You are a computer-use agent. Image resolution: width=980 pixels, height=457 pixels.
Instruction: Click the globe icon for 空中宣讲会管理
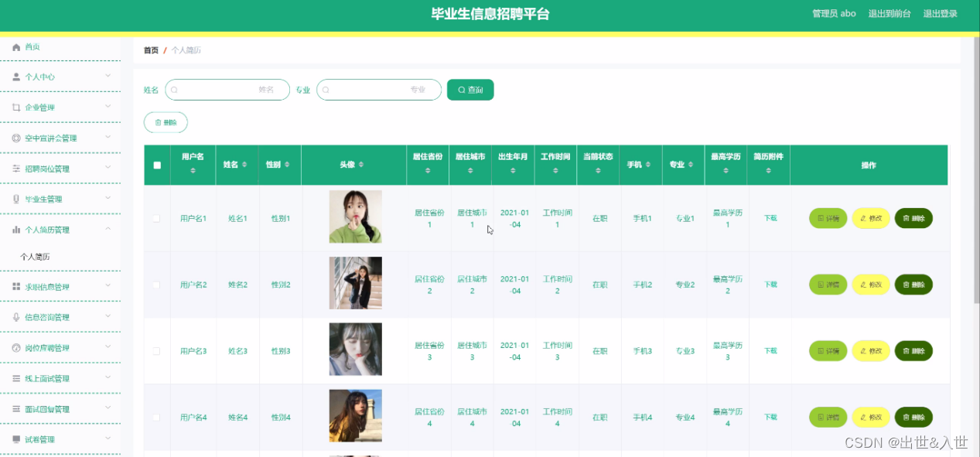coord(16,138)
